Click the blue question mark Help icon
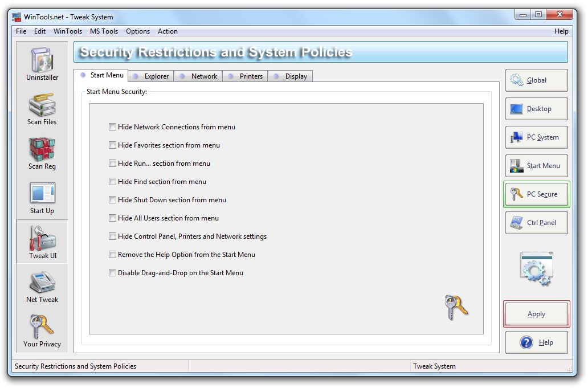Image resolution: width=588 pixels, height=388 pixels. tap(526, 342)
